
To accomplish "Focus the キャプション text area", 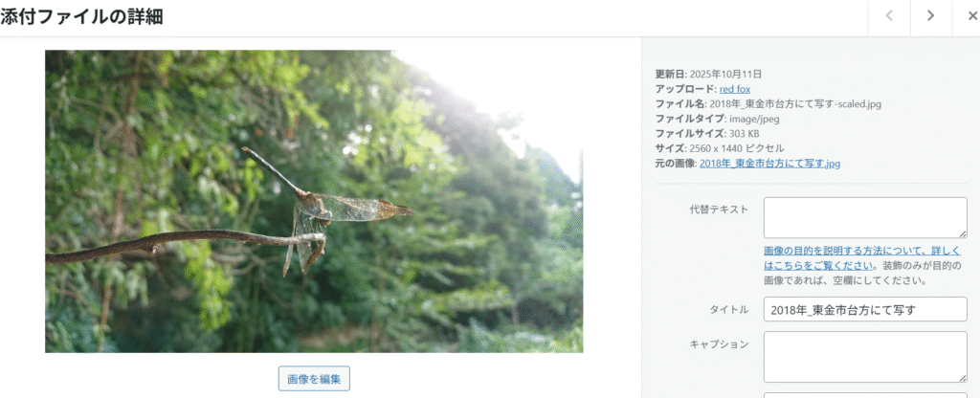I will coord(865,357).
